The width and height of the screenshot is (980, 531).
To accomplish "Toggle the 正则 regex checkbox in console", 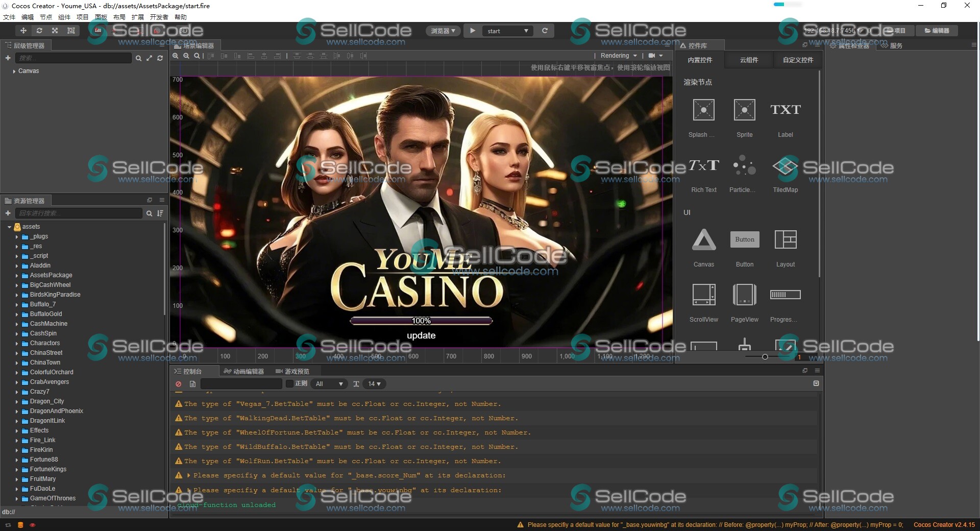I will [290, 384].
